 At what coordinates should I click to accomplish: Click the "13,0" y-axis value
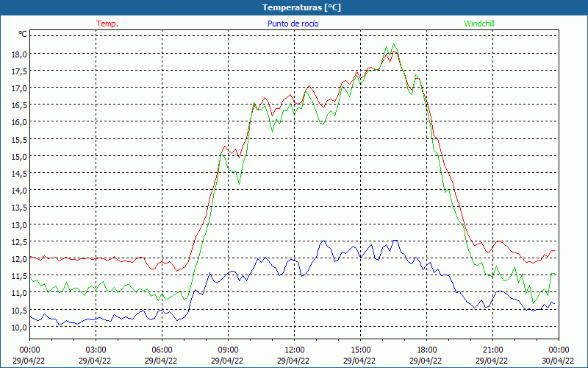[x=20, y=224]
